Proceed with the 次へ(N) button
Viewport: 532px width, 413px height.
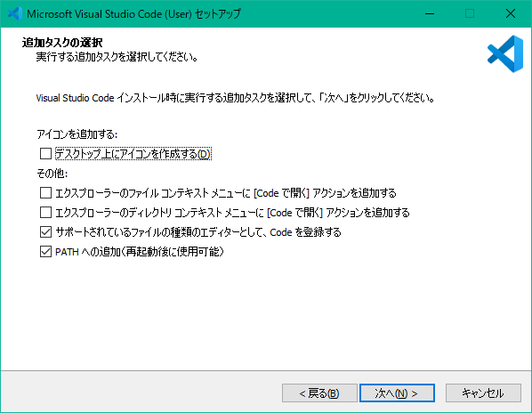click(x=397, y=393)
